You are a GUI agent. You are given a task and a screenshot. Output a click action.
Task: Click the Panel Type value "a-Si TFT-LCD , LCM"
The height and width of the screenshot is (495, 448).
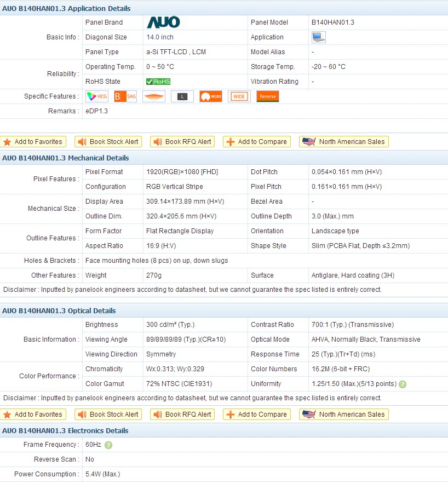click(x=176, y=52)
